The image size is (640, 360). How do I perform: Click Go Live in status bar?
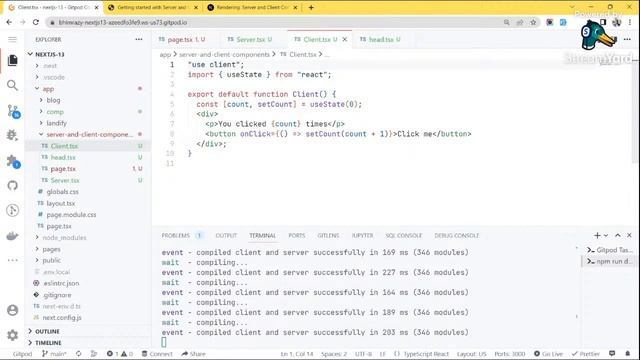[549, 353]
